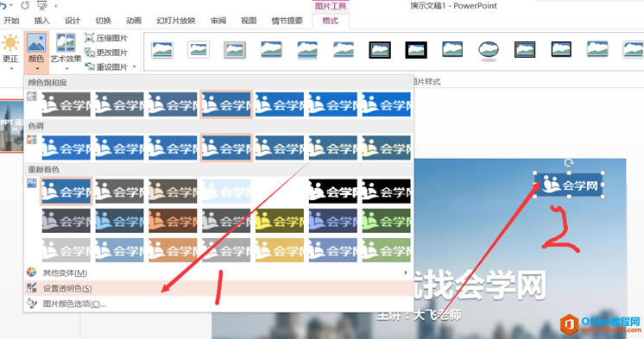Expand the 其他变体 submenu arrow
Image resolution: width=644 pixels, height=339 pixels.
click(x=406, y=273)
